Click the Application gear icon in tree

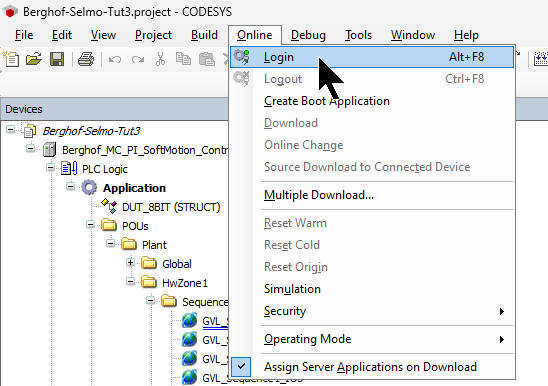click(89, 187)
